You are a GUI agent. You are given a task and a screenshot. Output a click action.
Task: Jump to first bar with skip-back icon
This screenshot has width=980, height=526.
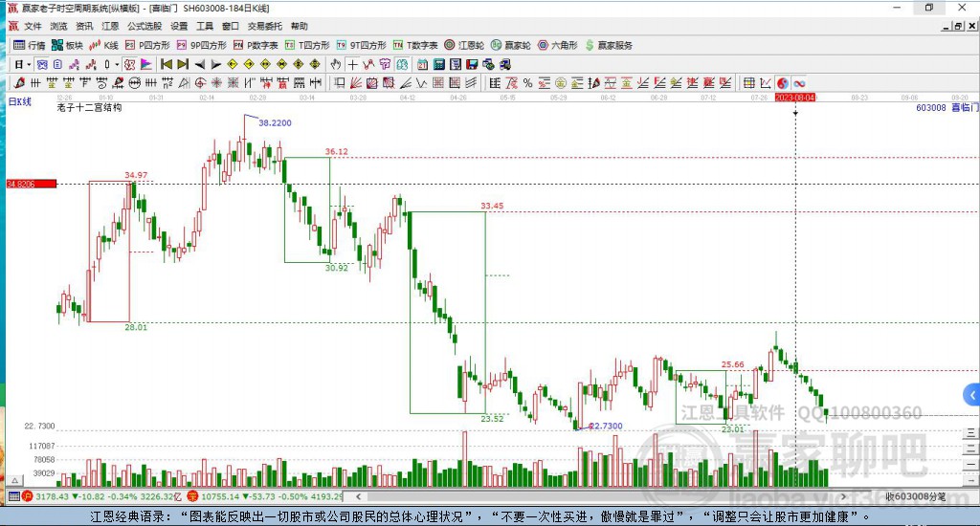pos(167,64)
